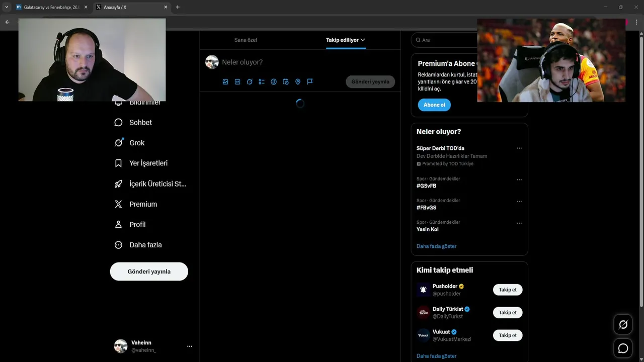
Task: Click composer Gönderi yayınla button
Action: click(x=370, y=81)
